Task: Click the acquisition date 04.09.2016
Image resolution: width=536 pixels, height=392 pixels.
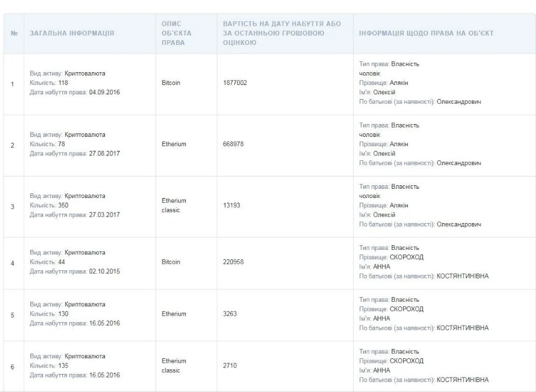Action: tap(104, 93)
